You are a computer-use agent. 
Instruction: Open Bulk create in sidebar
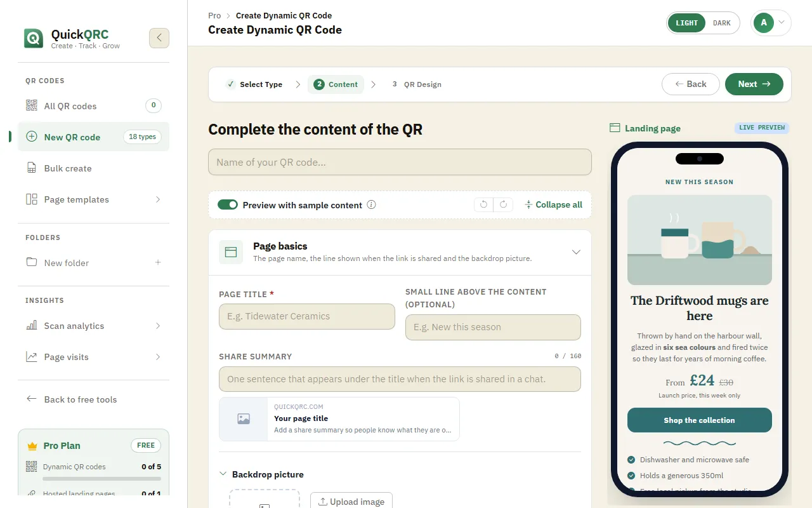[x=94, y=168]
